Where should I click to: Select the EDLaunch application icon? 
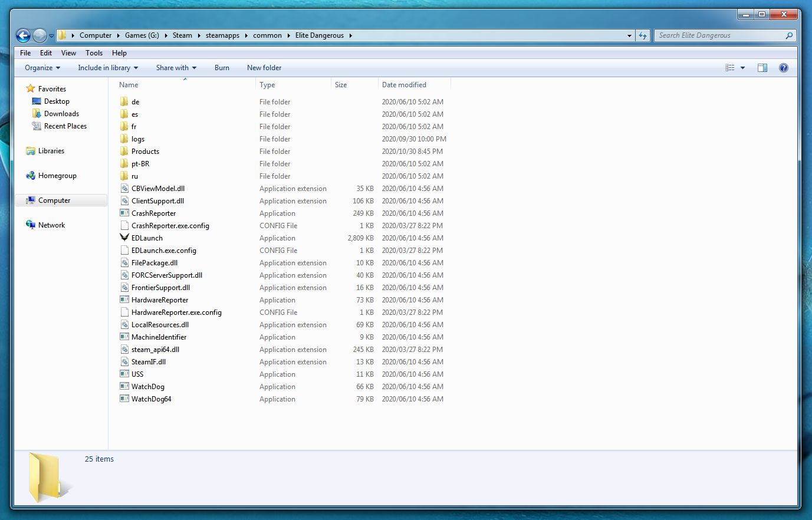coord(124,238)
